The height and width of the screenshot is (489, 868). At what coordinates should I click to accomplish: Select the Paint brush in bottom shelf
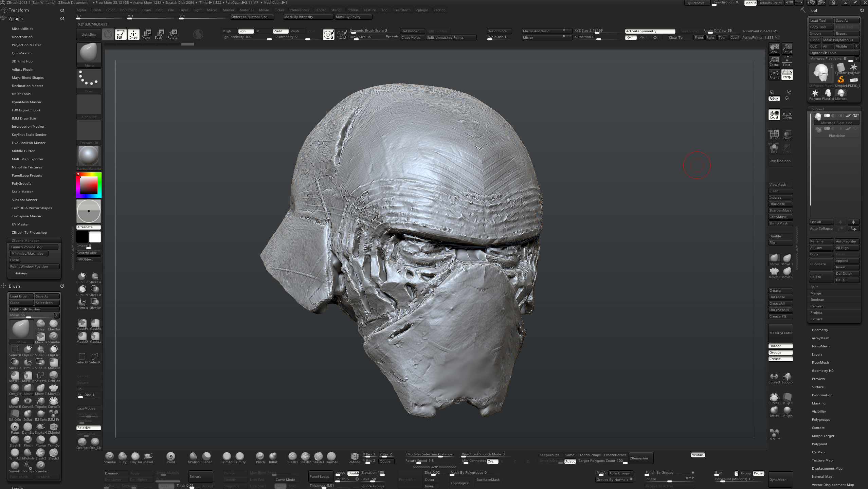[x=171, y=458]
